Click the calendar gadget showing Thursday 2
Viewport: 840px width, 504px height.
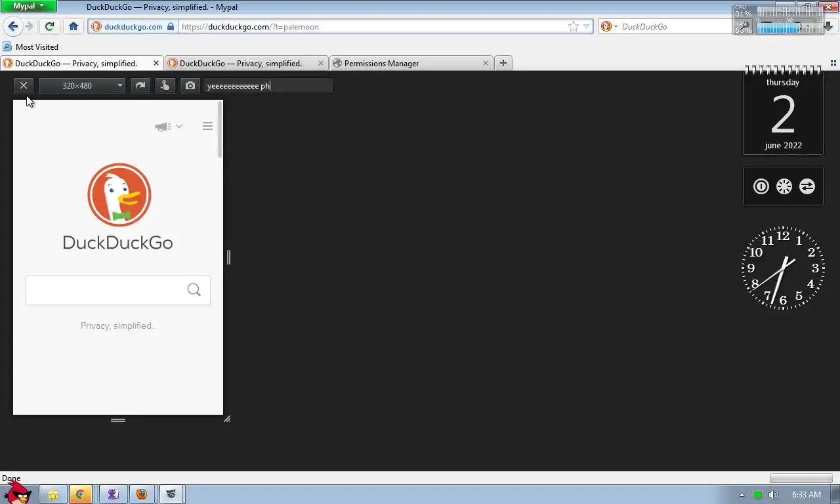783,110
